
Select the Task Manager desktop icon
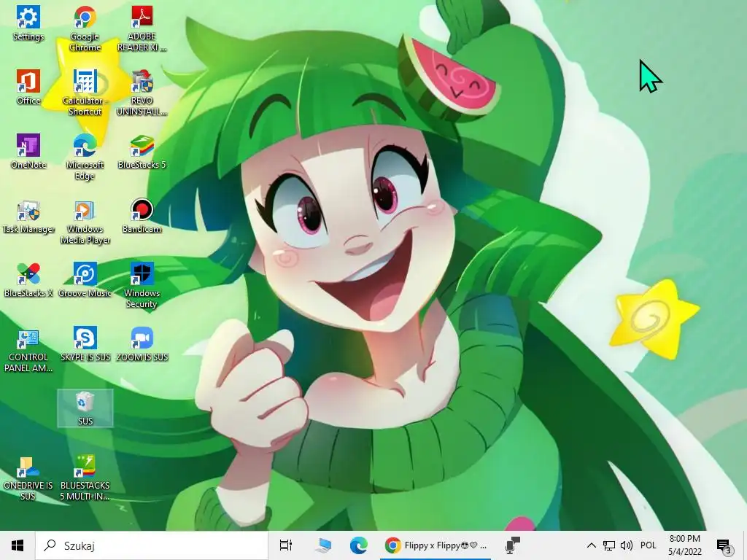coord(28,216)
